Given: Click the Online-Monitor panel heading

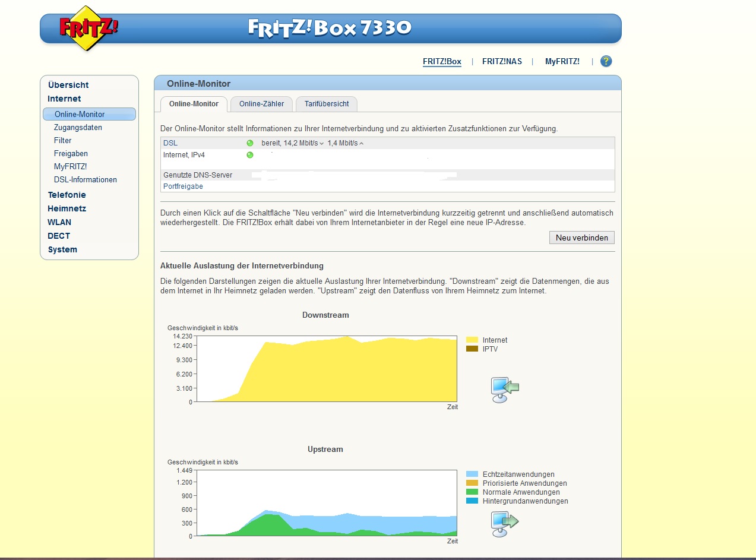Looking at the screenshot, I should (199, 84).
